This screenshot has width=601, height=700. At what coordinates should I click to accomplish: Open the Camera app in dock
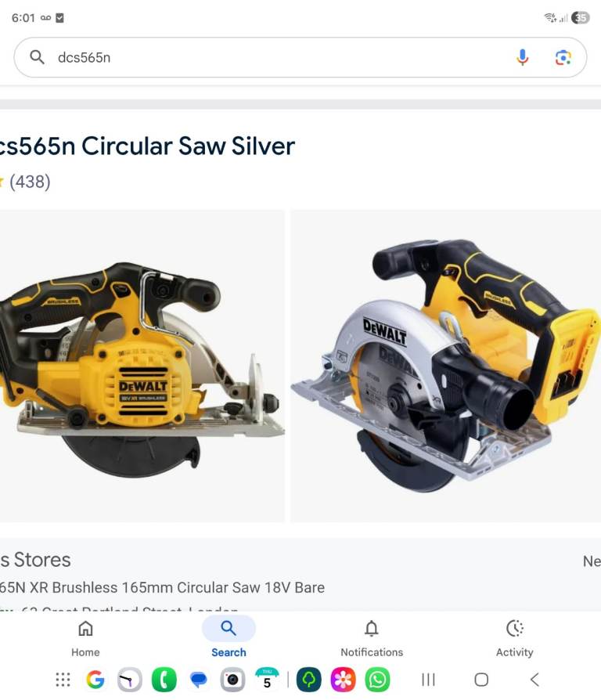(x=232, y=680)
